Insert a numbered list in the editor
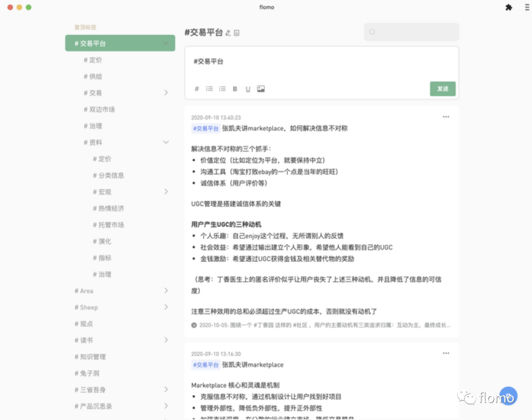Viewport: 532px width, 420px height. (x=222, y=89)
